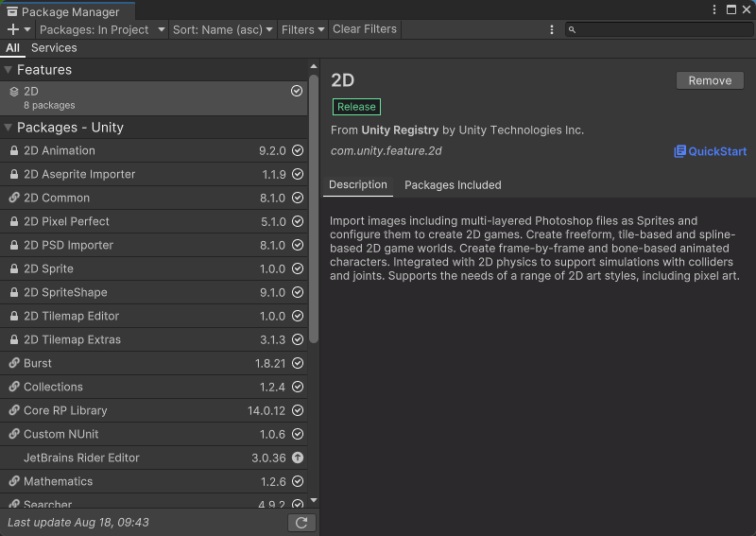Click the layers icon of the 2D feature
This screenshot has width=756, height=536.
[x=14, y=92]
